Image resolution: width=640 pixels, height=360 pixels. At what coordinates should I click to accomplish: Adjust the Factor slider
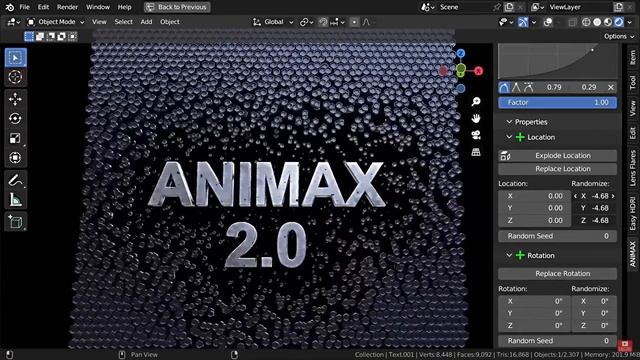click(x=557, y=102)
